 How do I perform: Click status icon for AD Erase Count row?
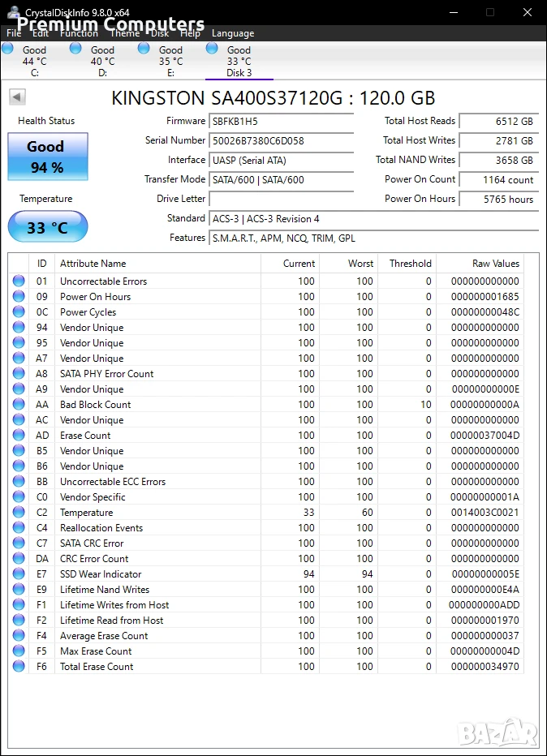pyautogui.click(x=19, y=435)
